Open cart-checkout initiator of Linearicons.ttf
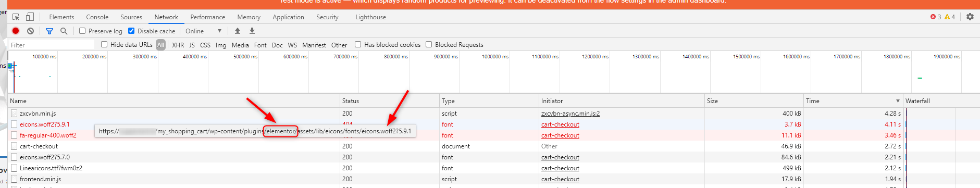 coord(560,168)
